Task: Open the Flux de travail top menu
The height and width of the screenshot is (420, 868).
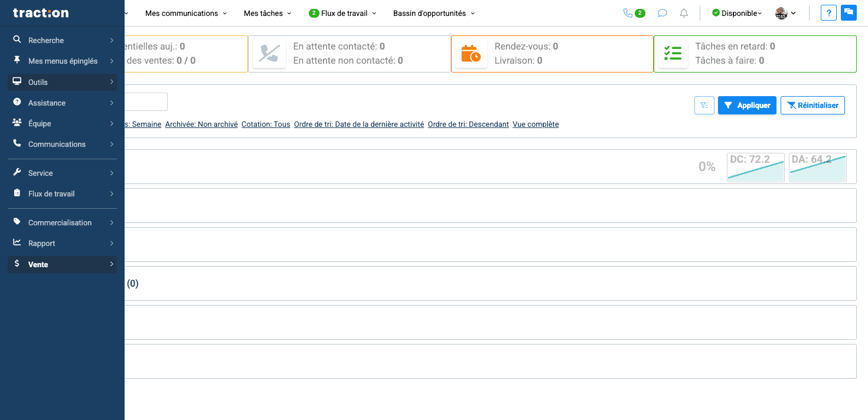Action: point(342,13)
